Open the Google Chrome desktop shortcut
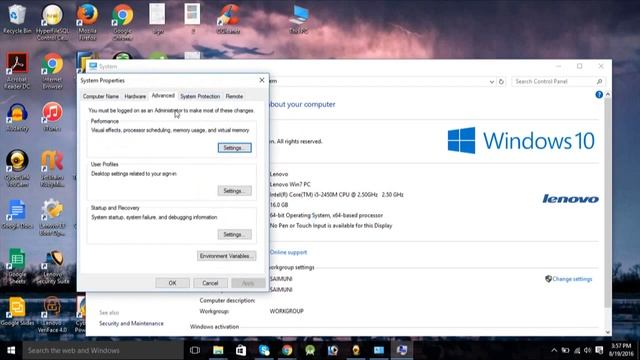 [122, 22]
